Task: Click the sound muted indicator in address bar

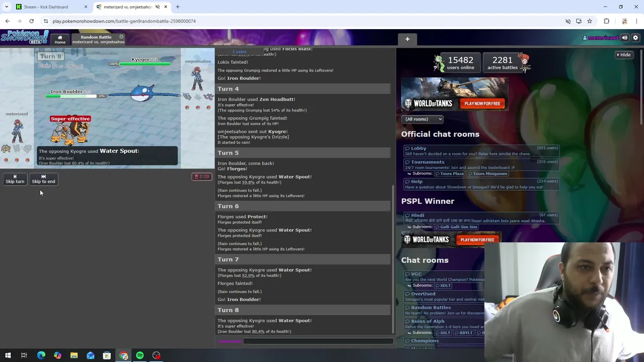Action: pyautogui.click(x=568, y=21)
